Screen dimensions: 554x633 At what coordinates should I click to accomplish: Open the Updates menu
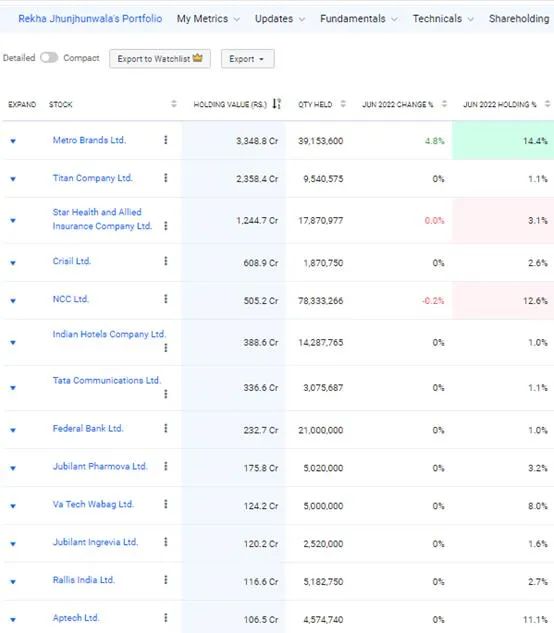(279, 19)
